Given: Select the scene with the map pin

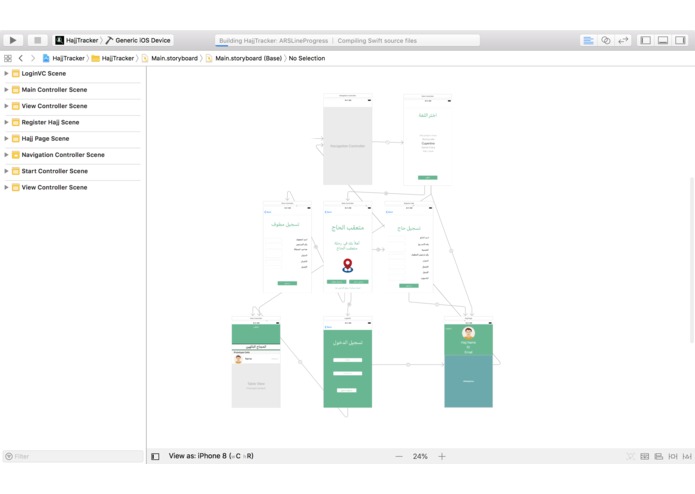Looking at the screenshot, I should [348, 247].
